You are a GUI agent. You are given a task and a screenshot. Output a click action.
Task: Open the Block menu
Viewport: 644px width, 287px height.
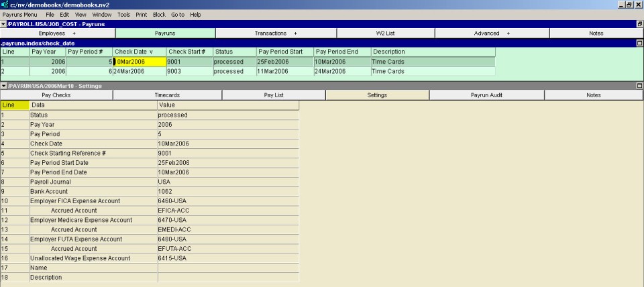click(x=159, y=14)
